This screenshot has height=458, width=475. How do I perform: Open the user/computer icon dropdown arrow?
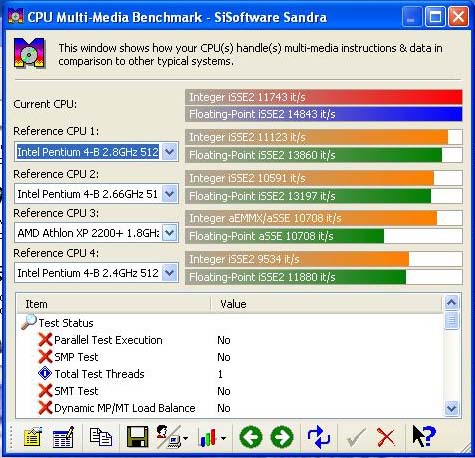coord(186,438)
